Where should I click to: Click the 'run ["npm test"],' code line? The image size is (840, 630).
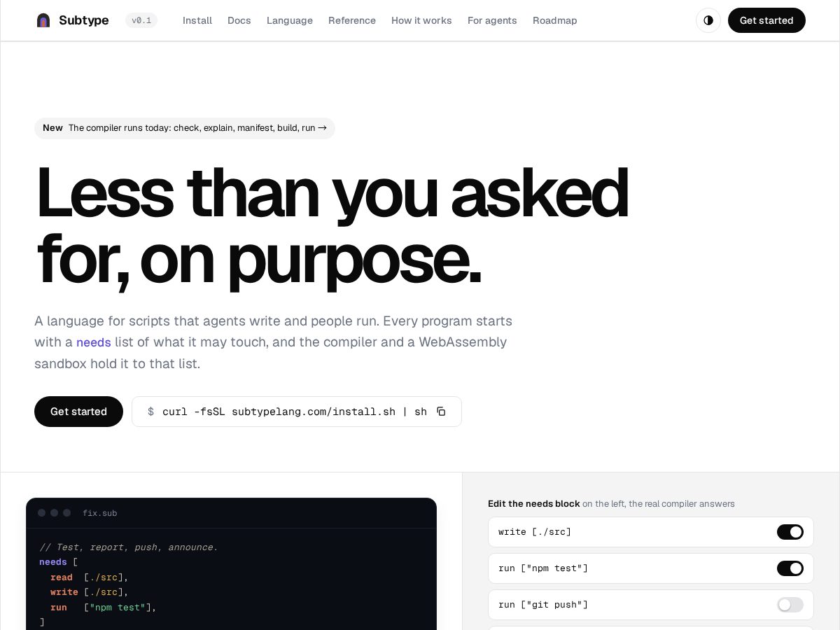click(104, 608)
